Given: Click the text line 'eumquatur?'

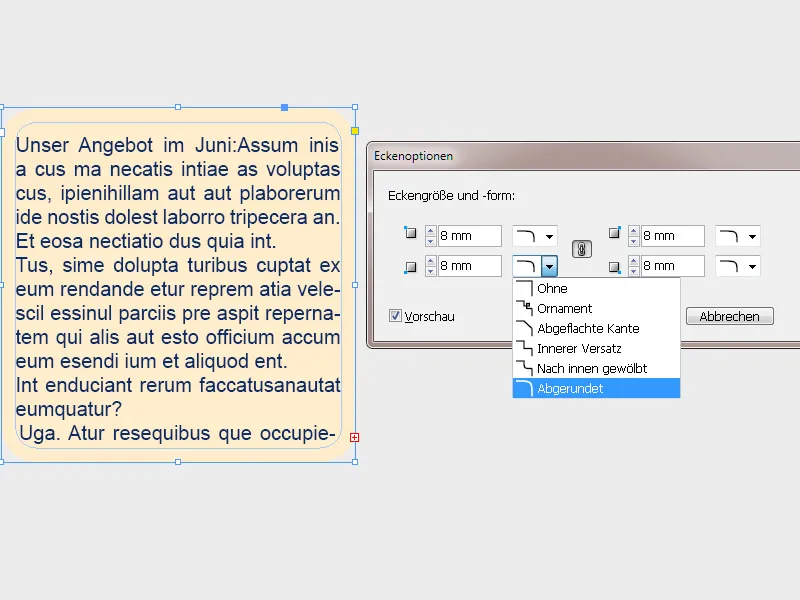Looking at the screenshot, I should 69,409.
